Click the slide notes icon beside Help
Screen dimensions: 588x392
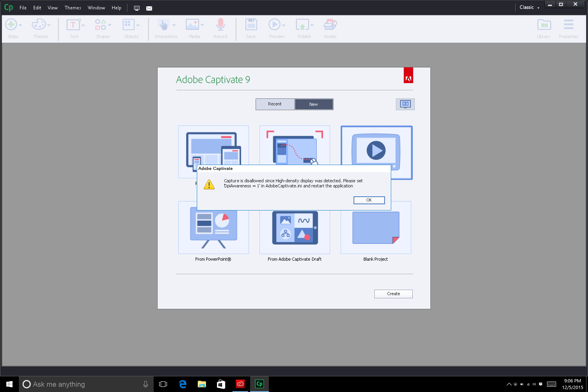(x=136, y=8)
